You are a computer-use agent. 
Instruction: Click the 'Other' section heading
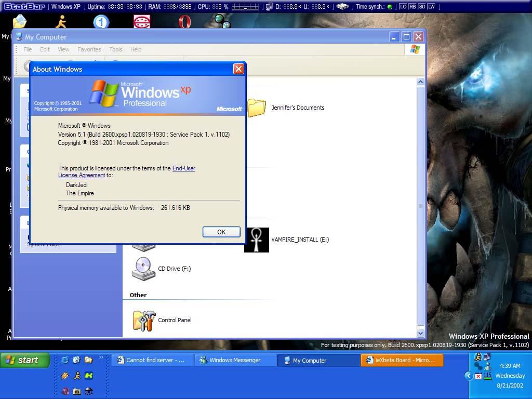click(138, 295)
